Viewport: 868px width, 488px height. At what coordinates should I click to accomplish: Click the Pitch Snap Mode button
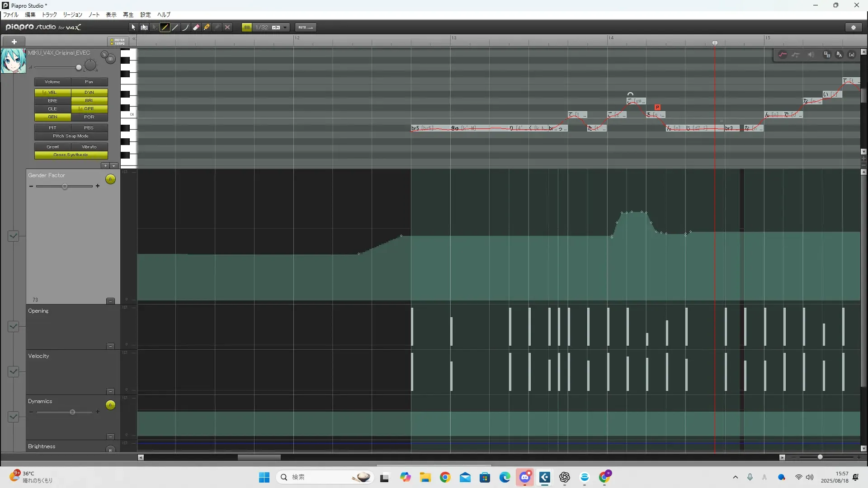tap(71, 136)
